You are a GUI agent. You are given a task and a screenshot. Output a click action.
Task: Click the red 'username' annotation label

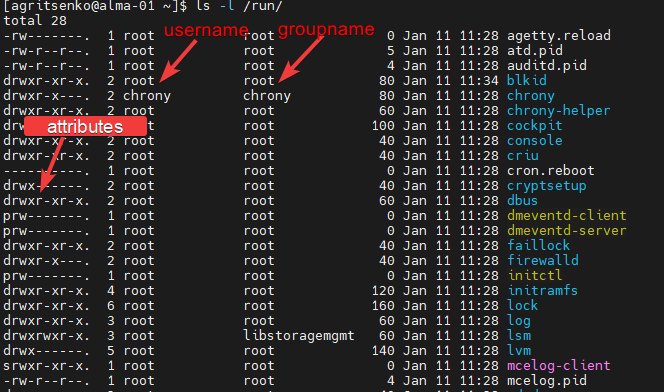pos(206,30)
